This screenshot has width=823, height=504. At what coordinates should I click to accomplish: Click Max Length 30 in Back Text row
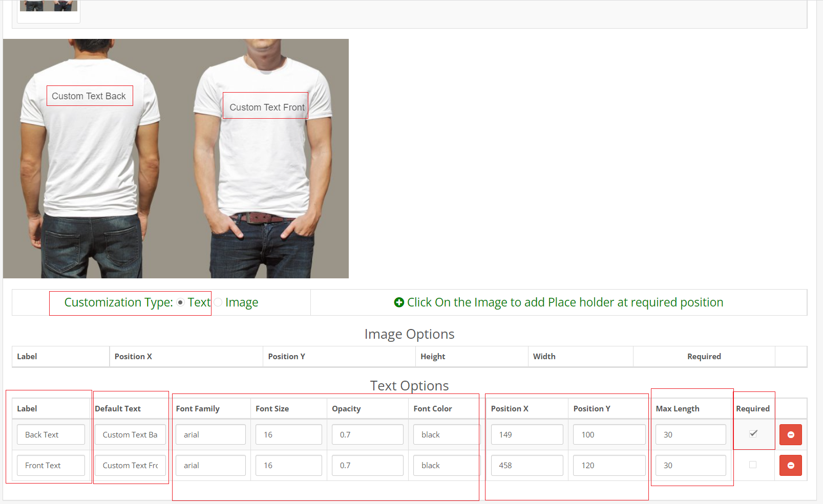click(691, 434)
